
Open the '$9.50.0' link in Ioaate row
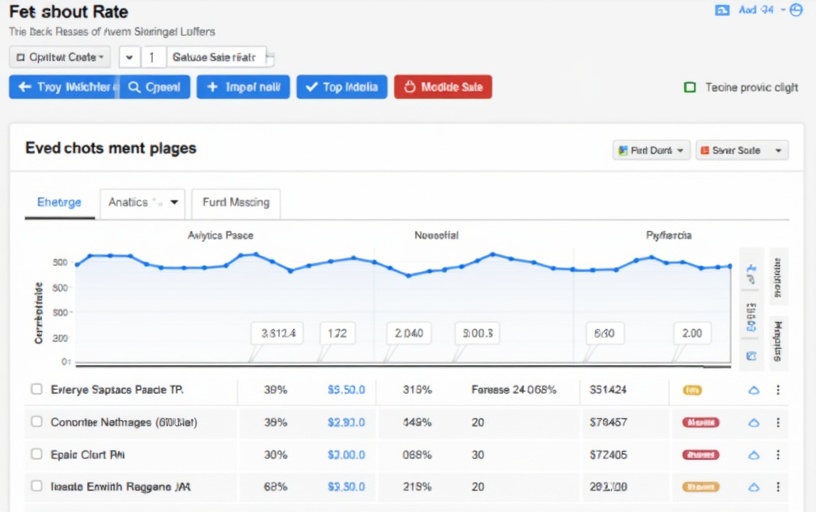(x=346, y=487)
